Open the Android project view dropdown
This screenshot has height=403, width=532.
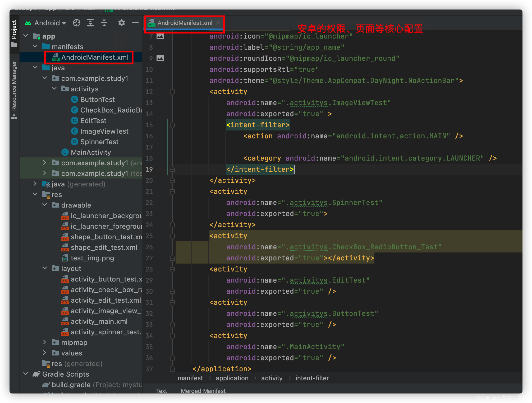coord(45,23)
